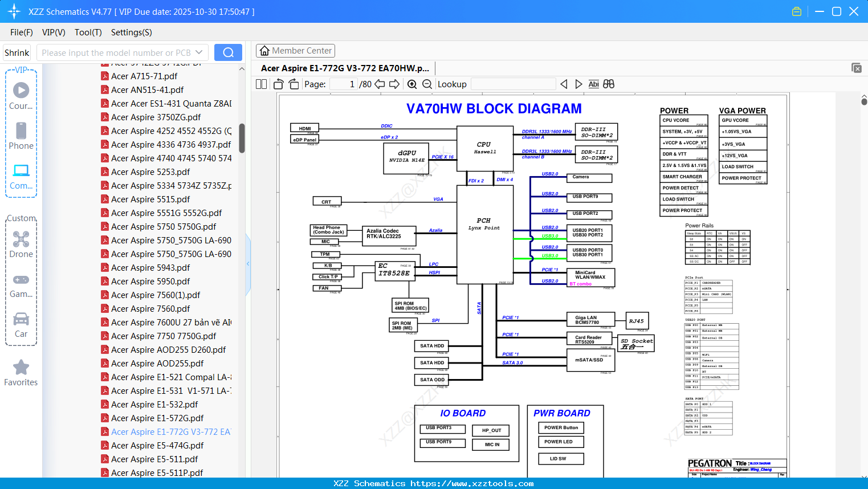Open the Game category icon
The height and width of the screenshot is (489, 868).
click(21, 279)
